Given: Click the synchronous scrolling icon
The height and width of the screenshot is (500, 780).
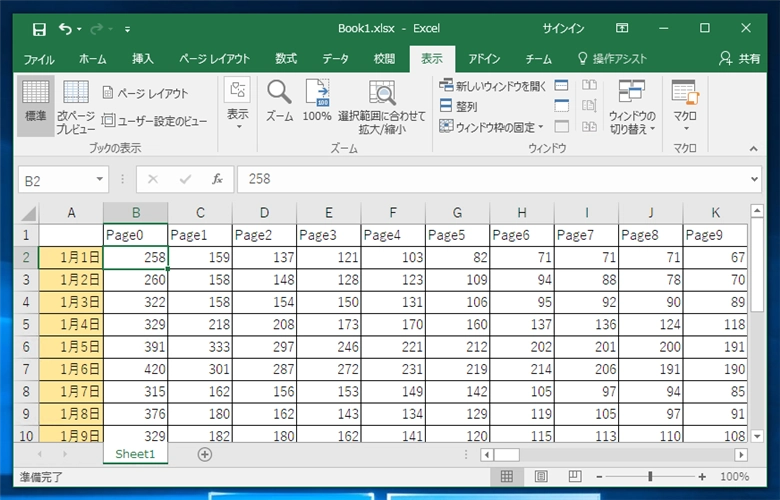Looking at the screenshot, I should coord(589,105).
